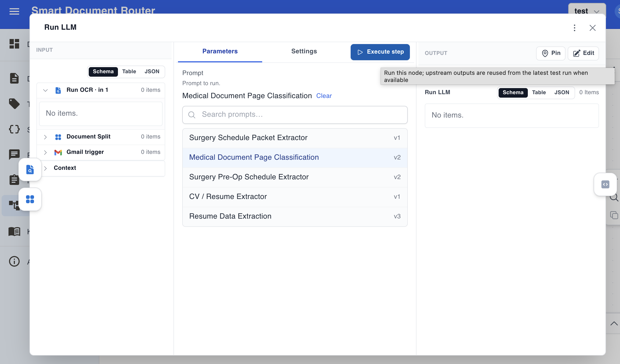Click the Smart Document Router title

(x=93, y=11)
